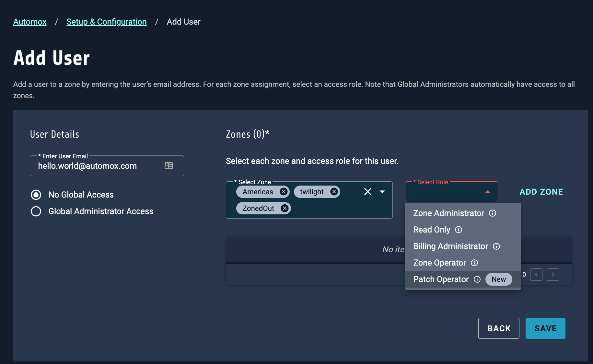The height and width of the screenshot is (364, 593).
Task: Remove the Americas zone chip
Action: [x=284, y=192]
